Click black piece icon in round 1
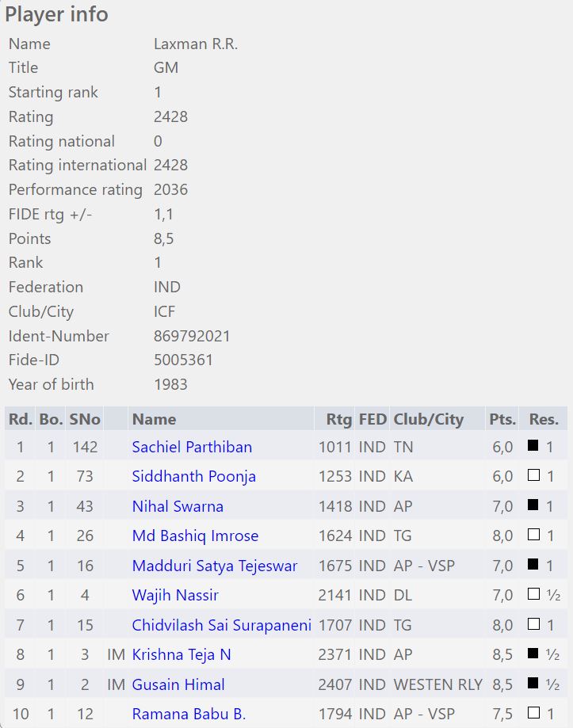 pyautogui.click(x=533, y=446)
